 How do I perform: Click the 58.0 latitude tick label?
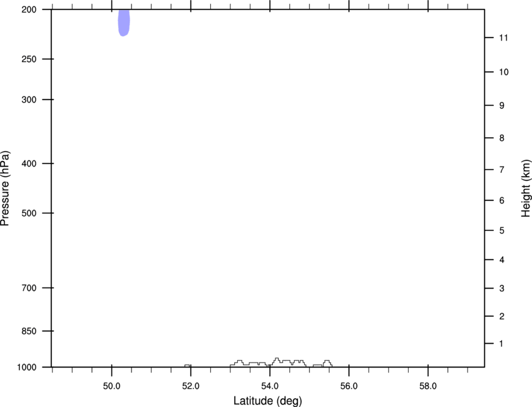428,386
